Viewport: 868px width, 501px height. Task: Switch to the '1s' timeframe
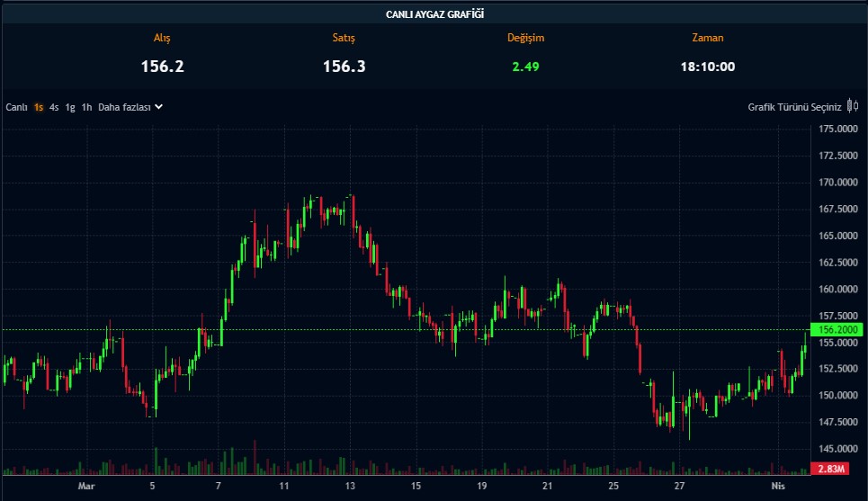coord(39,107)
